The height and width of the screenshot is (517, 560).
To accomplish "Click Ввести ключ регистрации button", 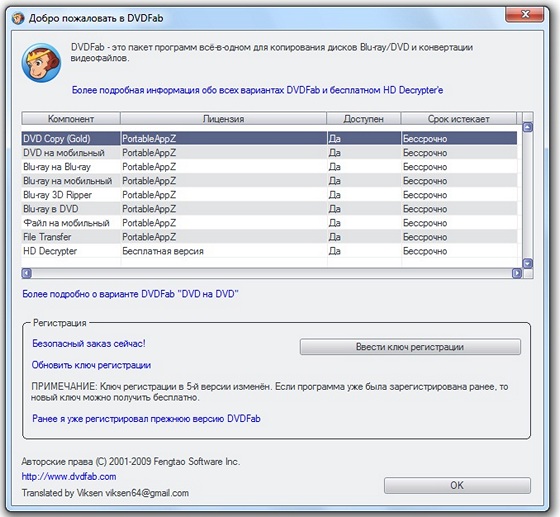I will click(410, 347).
